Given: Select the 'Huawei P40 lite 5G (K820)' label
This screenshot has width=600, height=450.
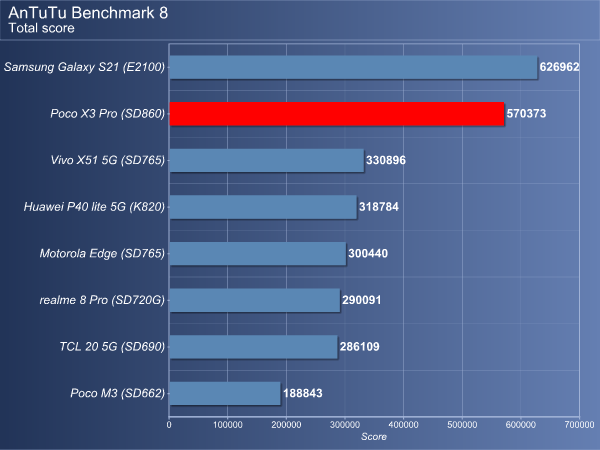Looking at the screenshot, I should click(94, 207).
